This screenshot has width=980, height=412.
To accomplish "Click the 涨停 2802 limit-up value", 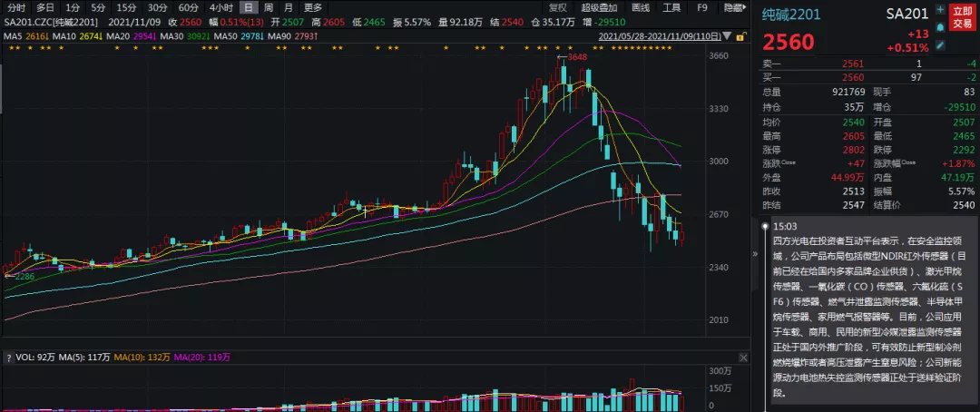I will 854,150.
